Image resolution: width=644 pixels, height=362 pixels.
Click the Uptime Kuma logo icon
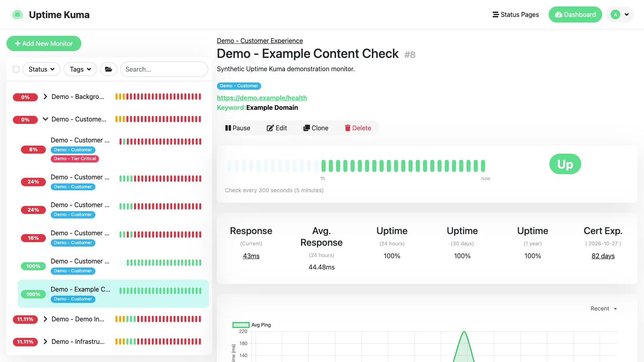pyautogui.click(x=17, y=14)
